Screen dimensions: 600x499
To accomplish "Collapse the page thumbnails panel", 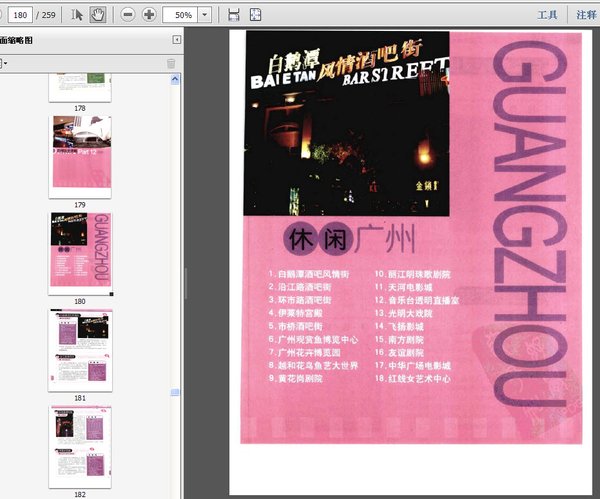I will coord(177,40).
